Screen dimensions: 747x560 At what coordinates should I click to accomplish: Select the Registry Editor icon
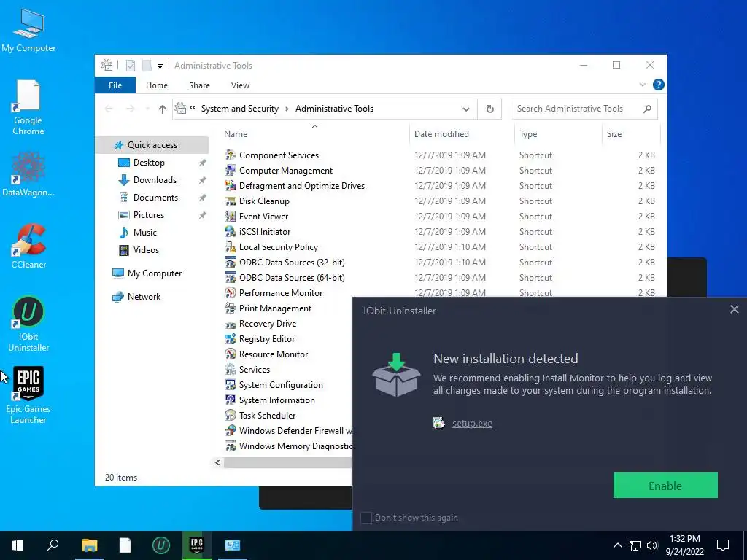(x=230, y=338)
